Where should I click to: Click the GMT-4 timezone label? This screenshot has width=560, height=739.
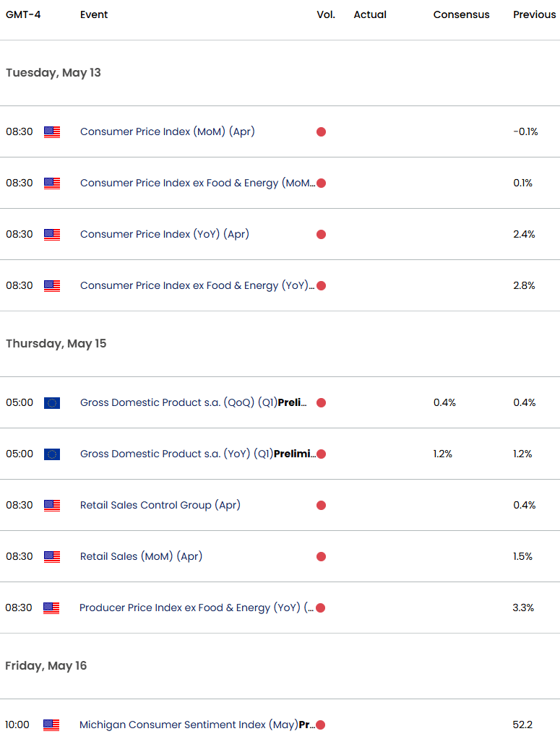(x=22, y=14)
